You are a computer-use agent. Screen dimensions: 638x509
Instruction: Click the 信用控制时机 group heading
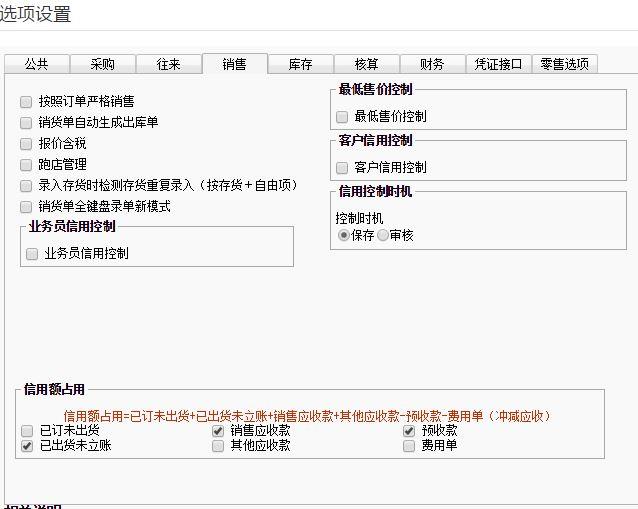(375, 191)
